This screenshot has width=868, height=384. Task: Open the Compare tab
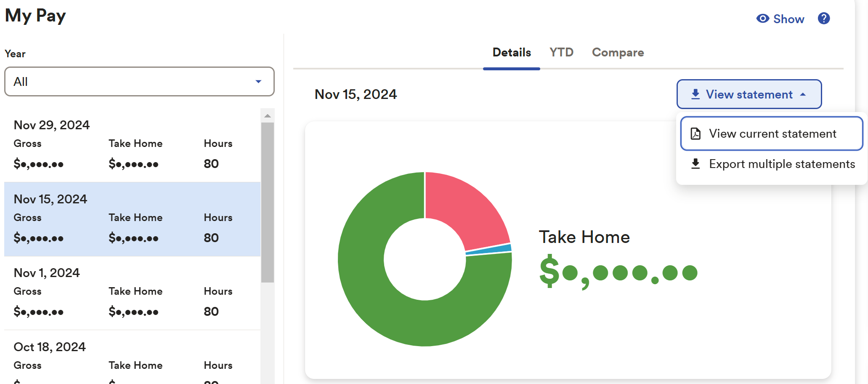click(x=618, y=52)
